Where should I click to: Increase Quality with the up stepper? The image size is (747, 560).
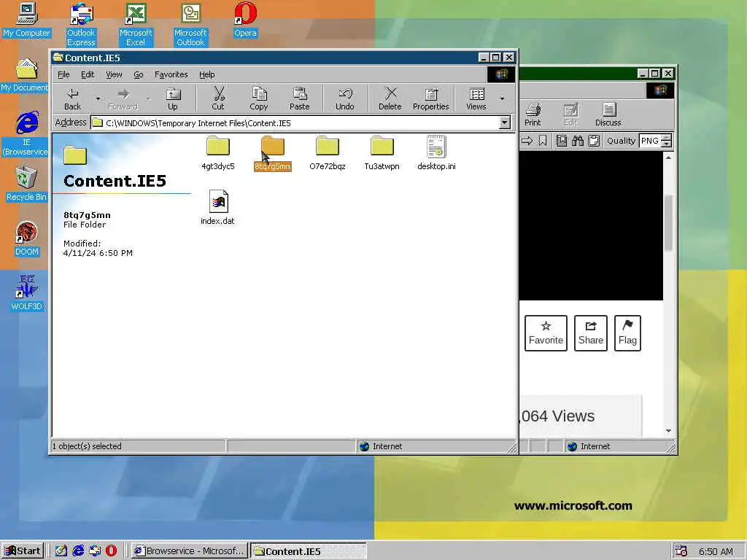coord(667,138)
